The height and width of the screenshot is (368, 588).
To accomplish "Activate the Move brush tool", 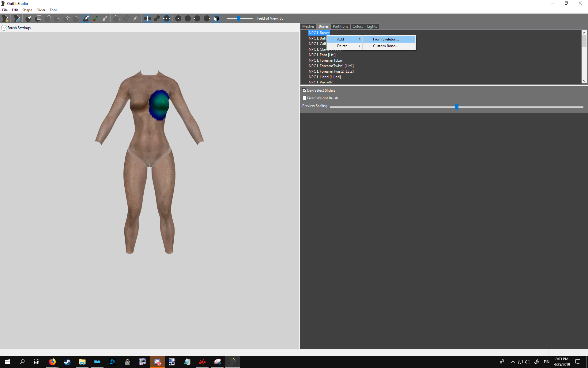I will pyautogui.click(x=67, y=18).
